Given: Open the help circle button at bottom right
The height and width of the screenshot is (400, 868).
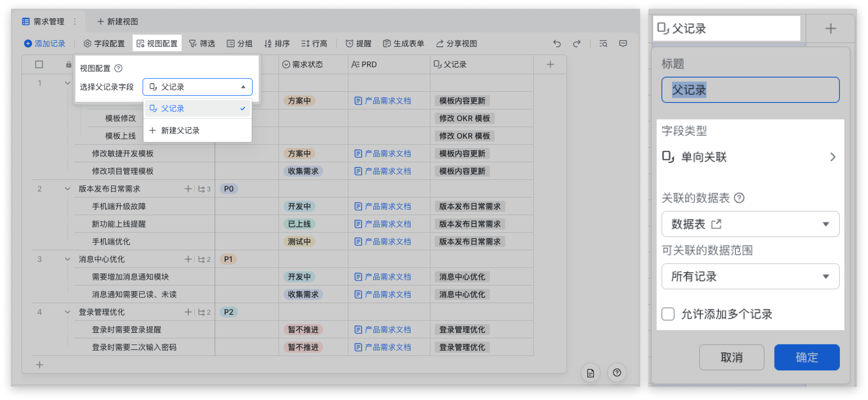Looking at the screenshot, I should (x=617, y=373).
